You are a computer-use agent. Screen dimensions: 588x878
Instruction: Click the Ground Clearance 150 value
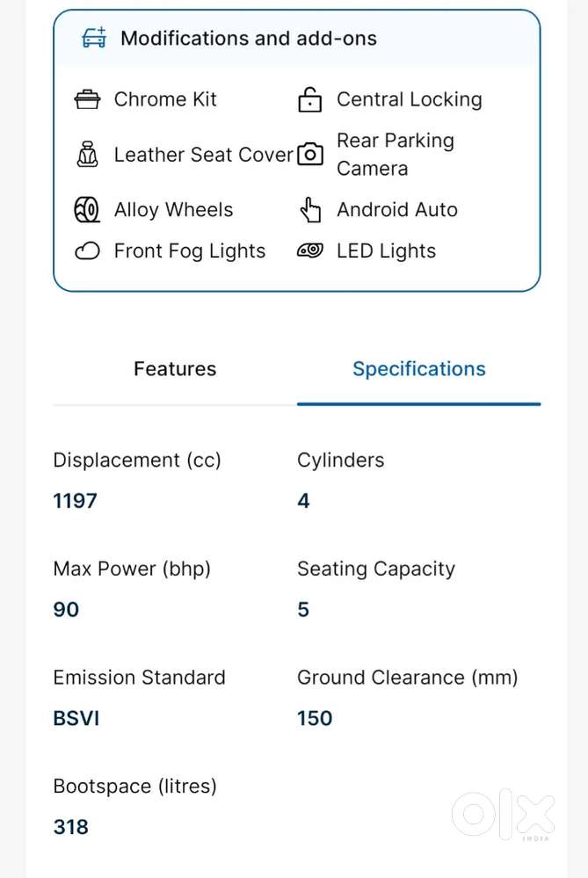pyautogui.click(x=315, y=718)
